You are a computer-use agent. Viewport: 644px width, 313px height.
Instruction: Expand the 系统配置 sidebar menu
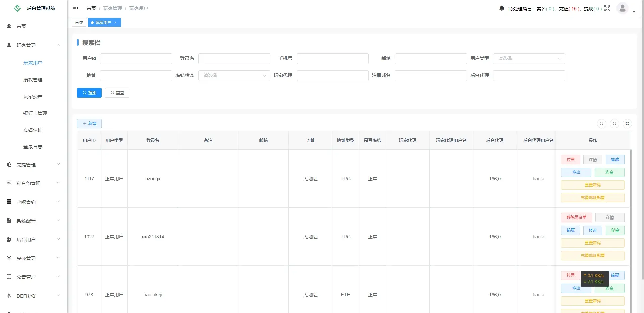pos(34,221)
